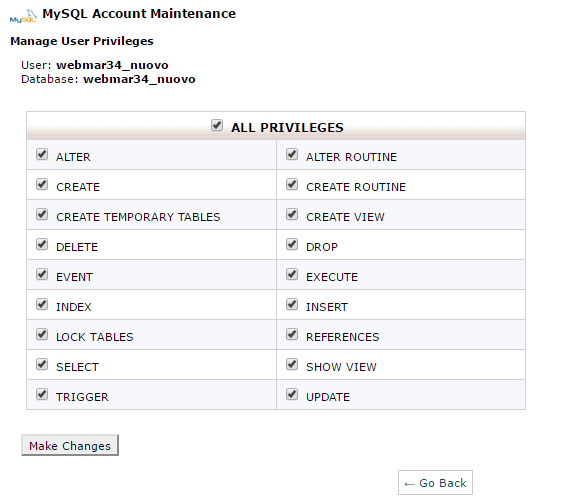
Task: Disable the EXECUTE privilege
Action: tap(292, 275)
